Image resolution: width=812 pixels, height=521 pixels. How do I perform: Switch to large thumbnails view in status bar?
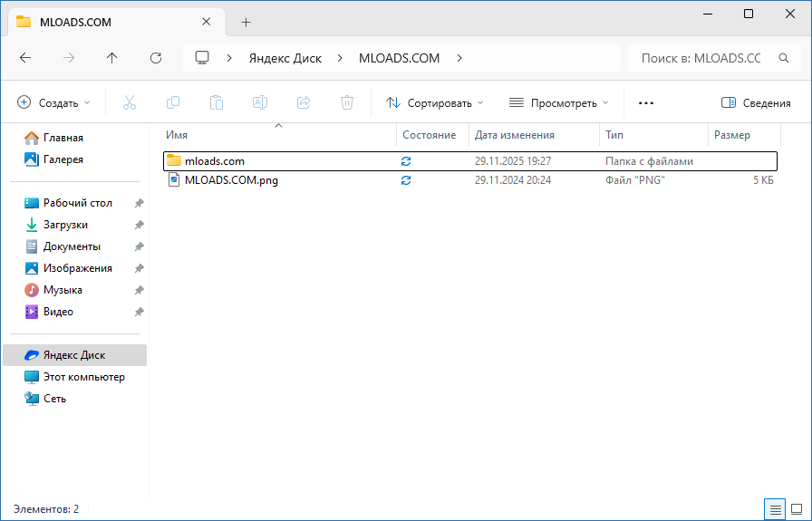pyautogui.click(x=795, y=510)
